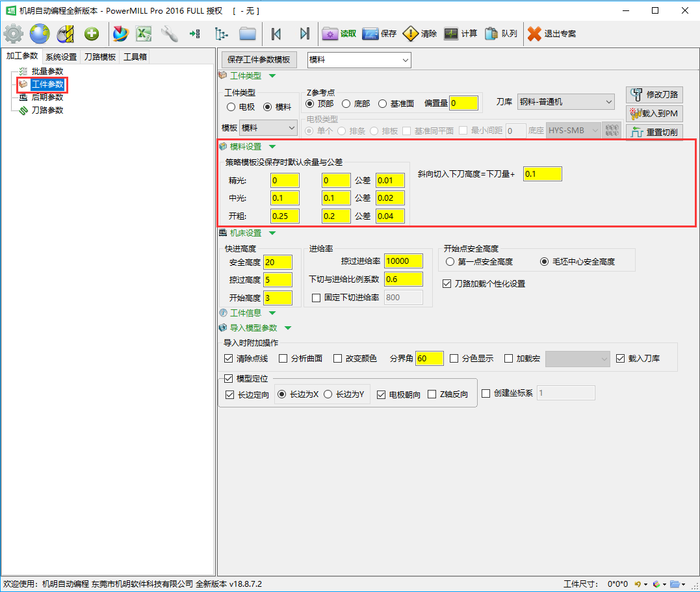Screen dimensions: 700x592
Task: Click the electrode layout grid icon beside HYS-SMB
Action: (612, 131)
